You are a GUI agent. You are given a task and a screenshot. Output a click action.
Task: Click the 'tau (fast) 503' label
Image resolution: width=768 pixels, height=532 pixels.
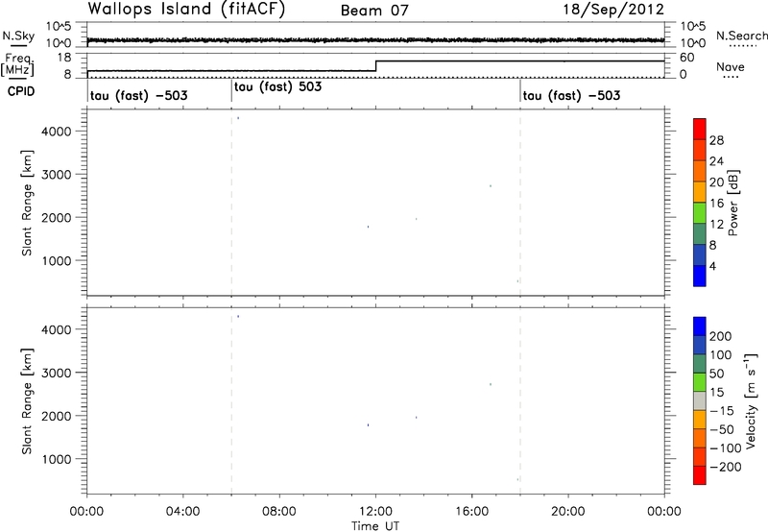[x=277, y=86]
